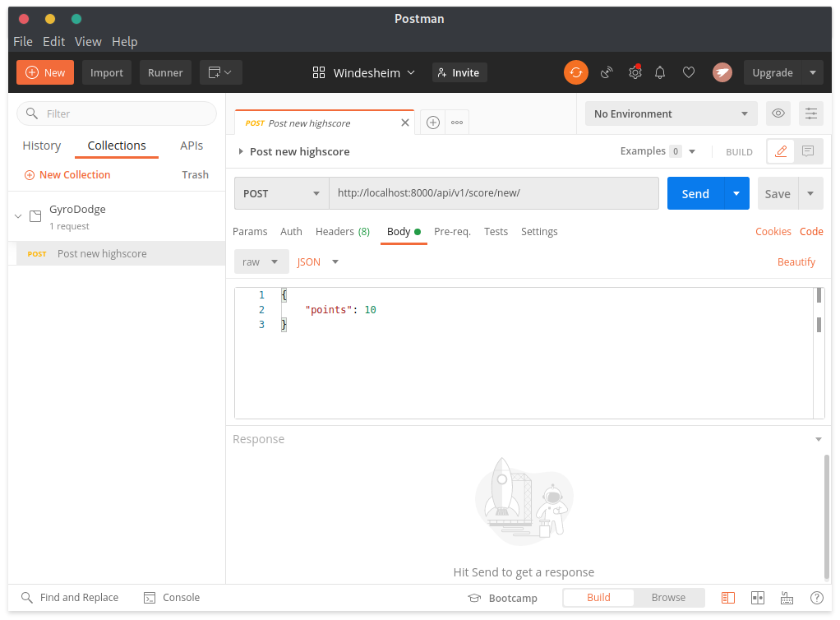This screenshot has width=840, height=620.
Task: Switch to the History tab
Action: pos(42,146)
